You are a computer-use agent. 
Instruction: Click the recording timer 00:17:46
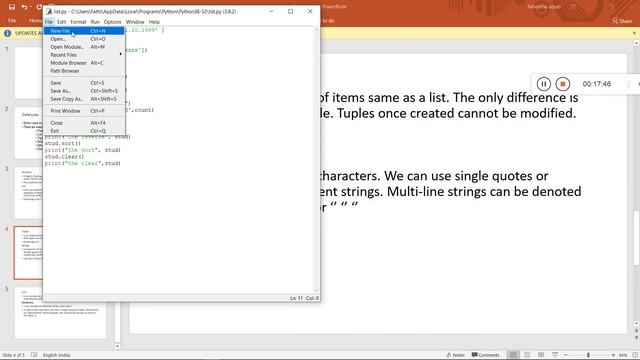pyautogui.click(x=597, y=84)
